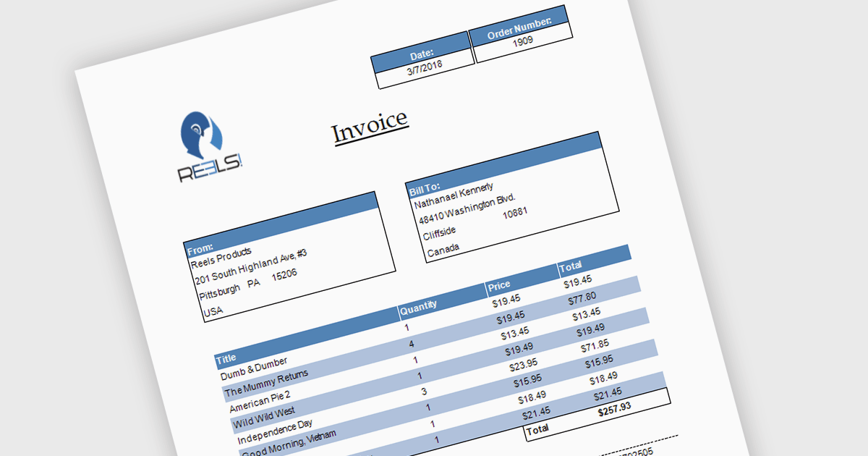Image resolution: width=868 pixels, height=456 pixels.
Task: Click the Quantity column header
Action: tap(419, 307)
